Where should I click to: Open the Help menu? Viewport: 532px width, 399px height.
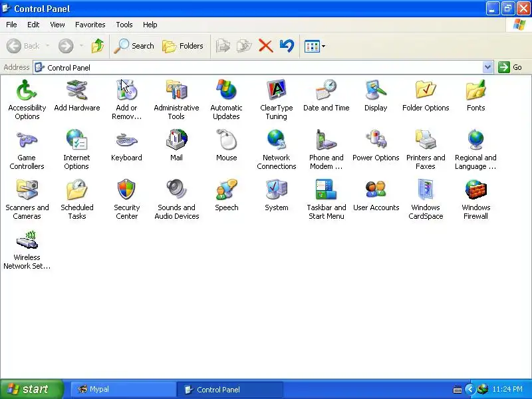[150, 25]
